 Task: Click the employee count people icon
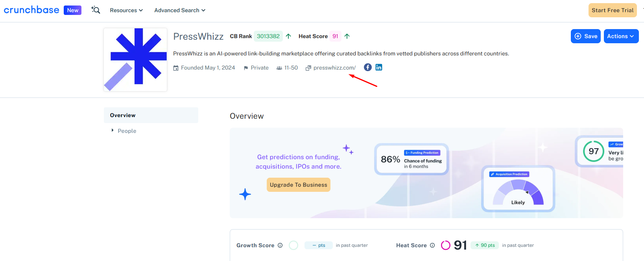[279, 68]
